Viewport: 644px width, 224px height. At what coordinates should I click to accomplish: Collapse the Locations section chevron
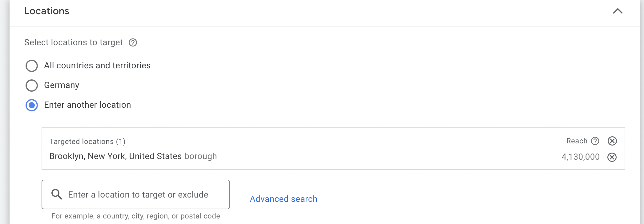coord(618,11)
